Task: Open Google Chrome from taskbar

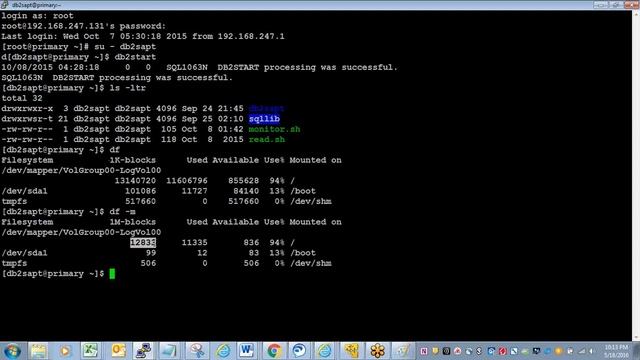Action: click(274, 351)
